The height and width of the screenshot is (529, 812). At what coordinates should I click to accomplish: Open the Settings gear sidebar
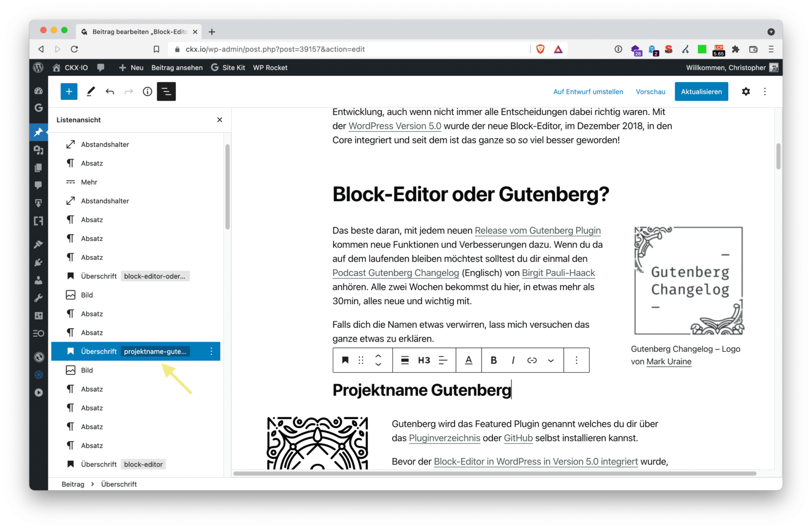pos(745,92)
